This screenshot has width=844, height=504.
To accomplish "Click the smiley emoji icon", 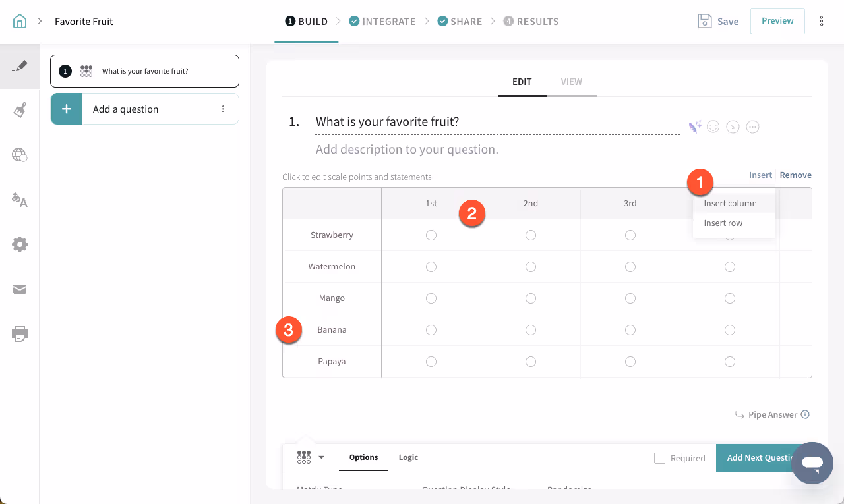I will coord(713,126).
